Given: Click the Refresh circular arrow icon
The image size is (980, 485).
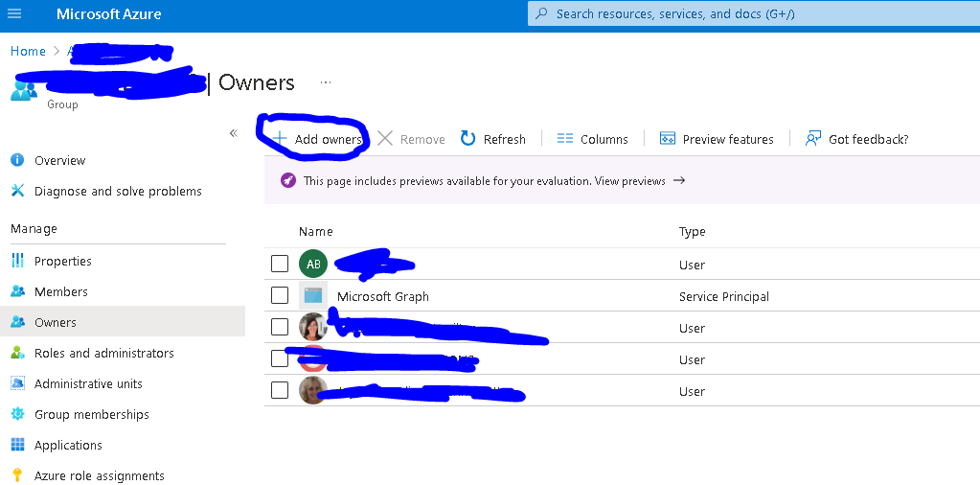Looking at the screenshot, I should (468, 138).
